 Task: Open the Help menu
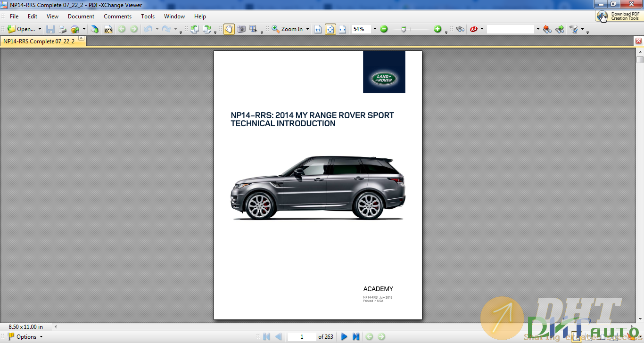pyautogui.click(x=200, y=16)
